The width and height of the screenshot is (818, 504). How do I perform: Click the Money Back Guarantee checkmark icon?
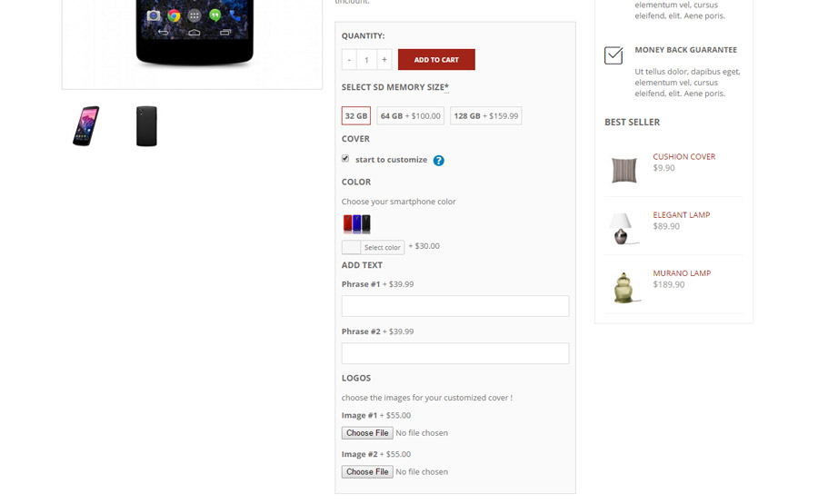pyautogui.click(x=613, y=55)
